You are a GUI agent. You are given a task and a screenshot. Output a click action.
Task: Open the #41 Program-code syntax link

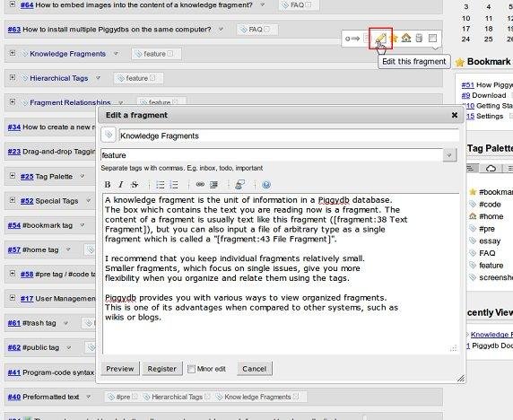[x=14, y=372]
